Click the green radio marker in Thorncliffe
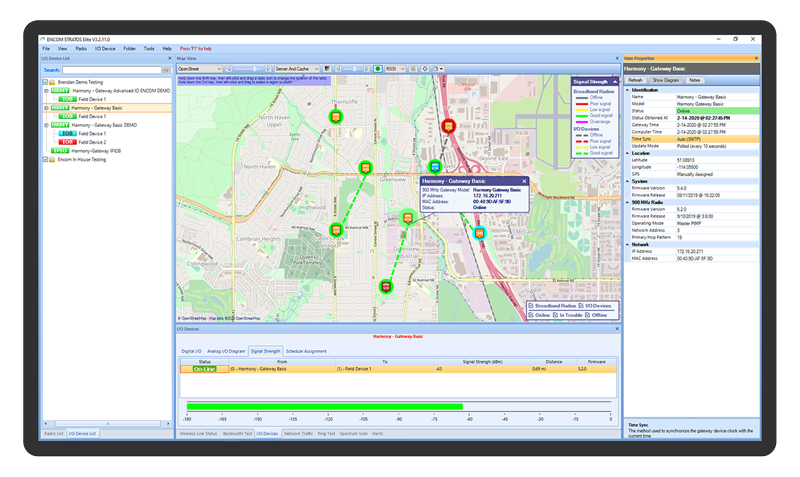 [335, 117]
